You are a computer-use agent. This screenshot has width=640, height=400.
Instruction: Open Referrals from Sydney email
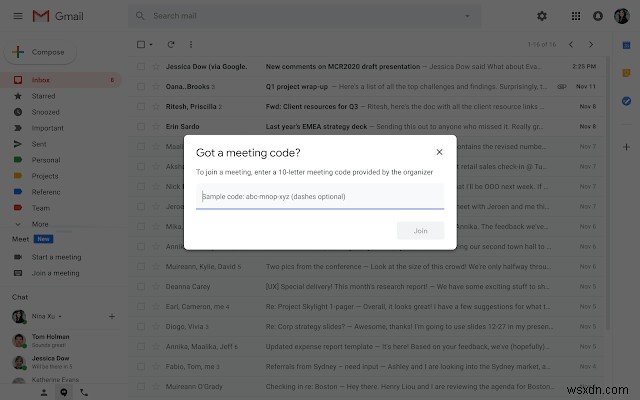click(x=367, y=367)
